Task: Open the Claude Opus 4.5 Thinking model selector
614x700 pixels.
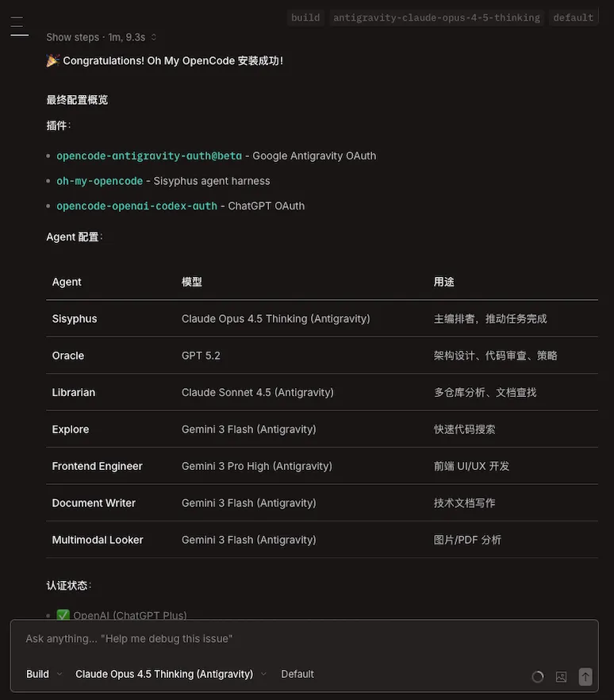Action: click(x=171, y=674)
